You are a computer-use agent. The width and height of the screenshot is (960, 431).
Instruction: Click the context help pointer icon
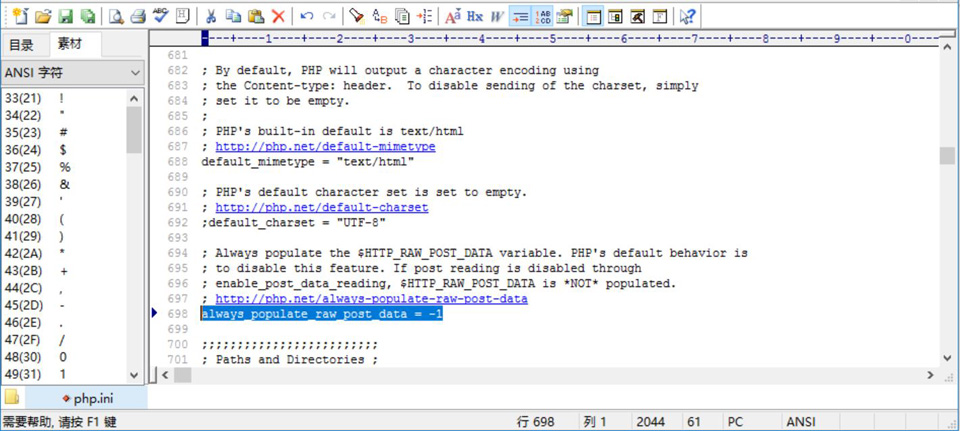coord(688,16)
